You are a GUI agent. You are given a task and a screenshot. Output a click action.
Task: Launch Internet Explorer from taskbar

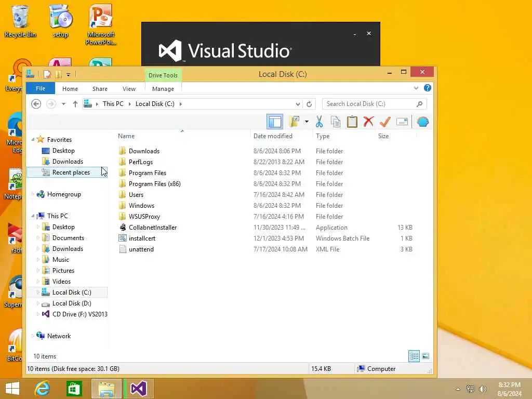43,389
